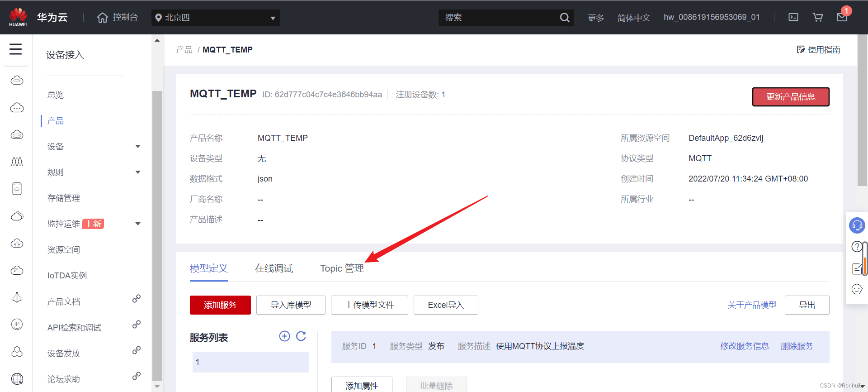868x392 pixels.
Task: Switch to the 在线调试 tab
Action: [274, 268]
